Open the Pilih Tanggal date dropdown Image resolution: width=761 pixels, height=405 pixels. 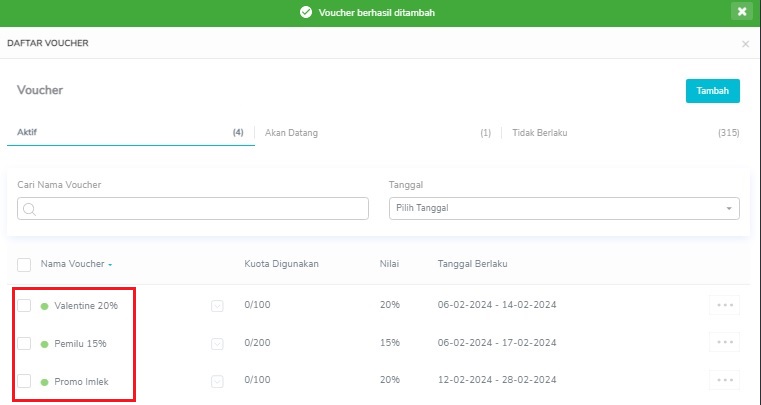click(564, 208)
